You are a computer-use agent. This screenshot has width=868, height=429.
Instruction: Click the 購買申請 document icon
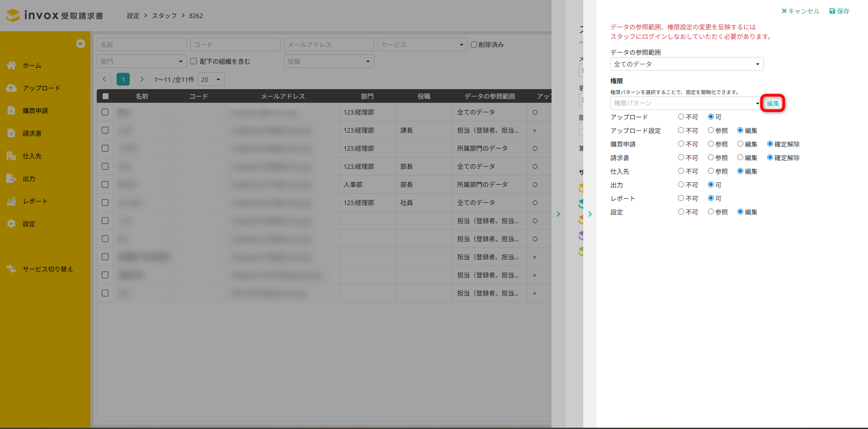(11, 111)
